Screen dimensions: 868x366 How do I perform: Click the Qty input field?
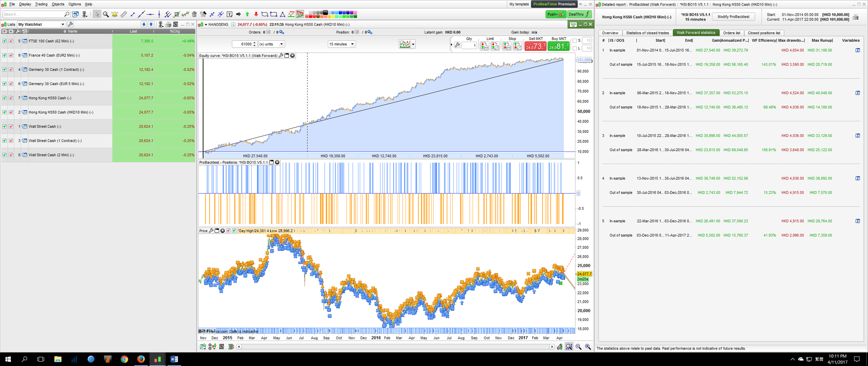pos(469,46)
